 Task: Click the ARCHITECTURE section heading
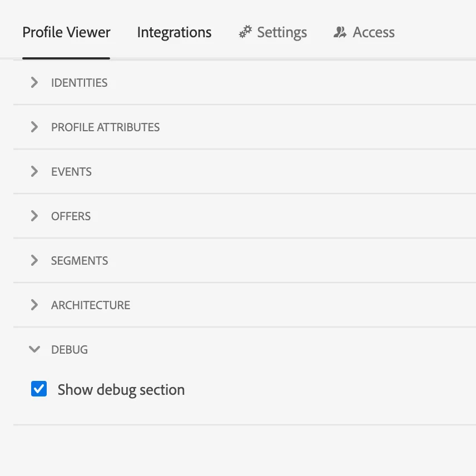[91, 305]
